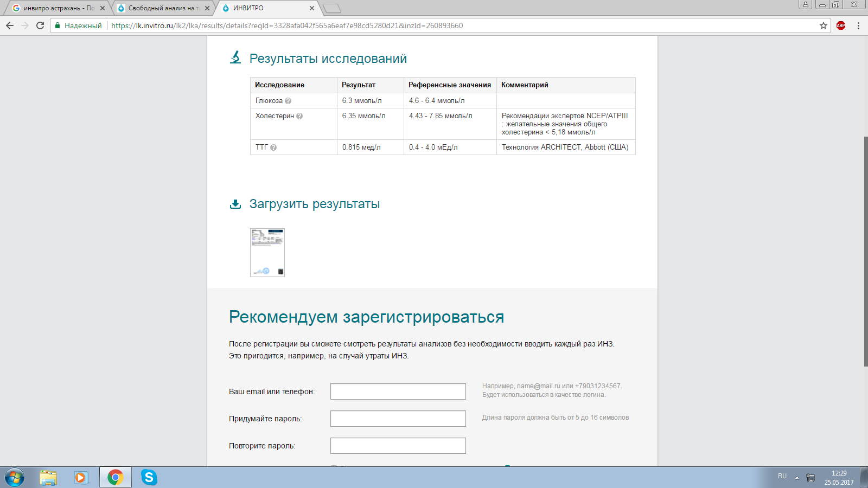The height and width of the screenshot is (488, 868).
Task: Reload the page with the refresh icon
Action: 40,25
